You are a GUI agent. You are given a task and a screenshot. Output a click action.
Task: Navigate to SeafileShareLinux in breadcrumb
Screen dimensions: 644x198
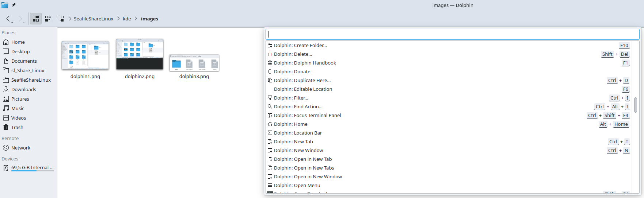pos(94,19)
